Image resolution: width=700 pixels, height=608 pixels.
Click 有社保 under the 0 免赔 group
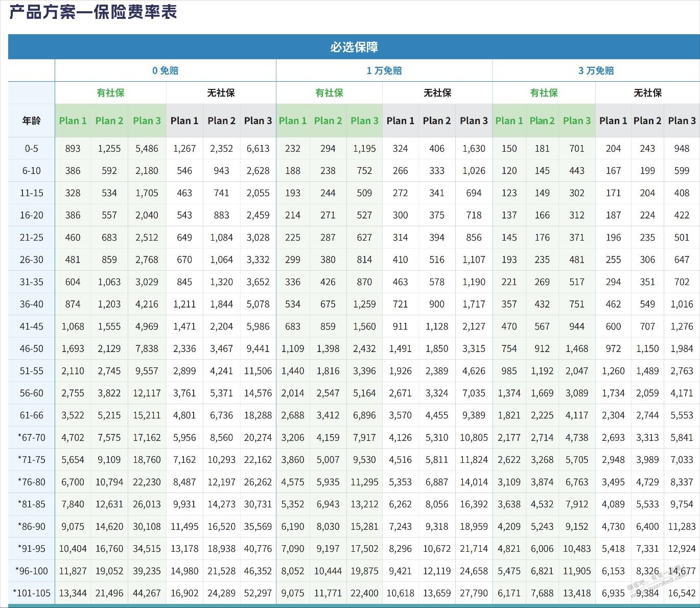point(110,92)
